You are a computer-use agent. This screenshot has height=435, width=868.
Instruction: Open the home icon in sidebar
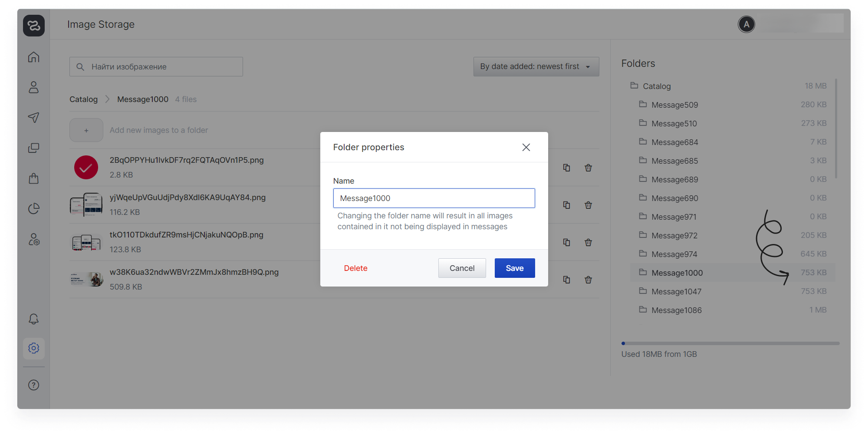point(34,57)
